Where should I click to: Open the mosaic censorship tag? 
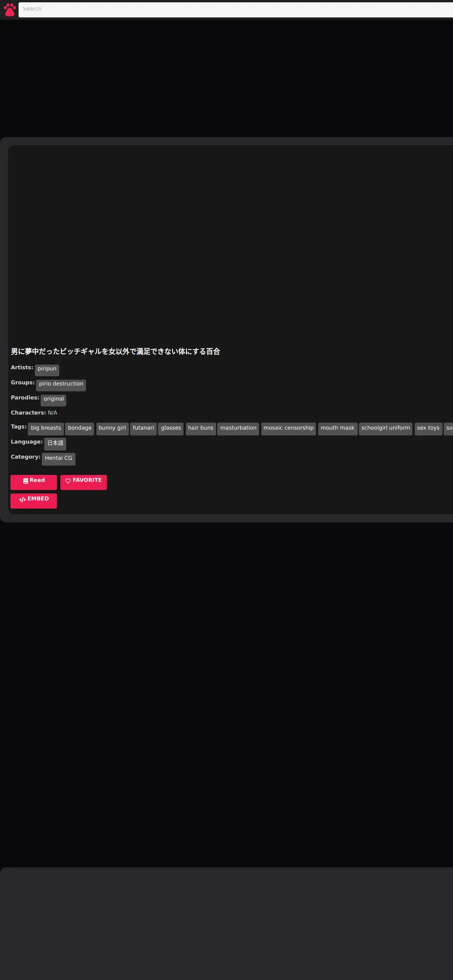tap(288, 428)
